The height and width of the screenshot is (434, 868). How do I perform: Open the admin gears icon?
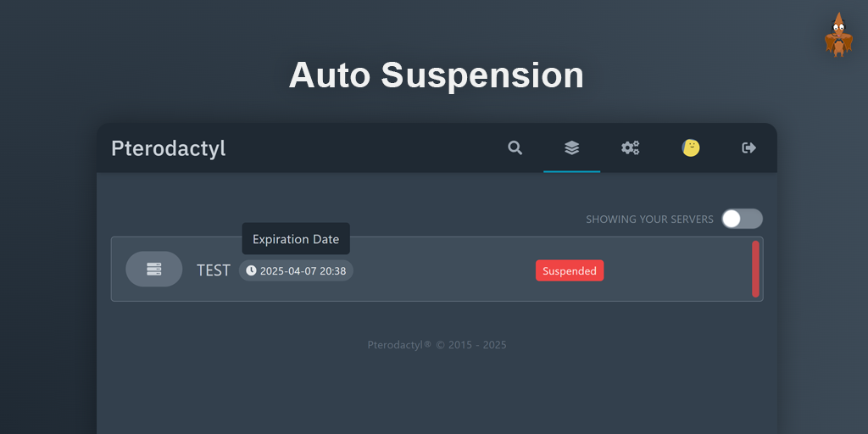click(630, 147)
